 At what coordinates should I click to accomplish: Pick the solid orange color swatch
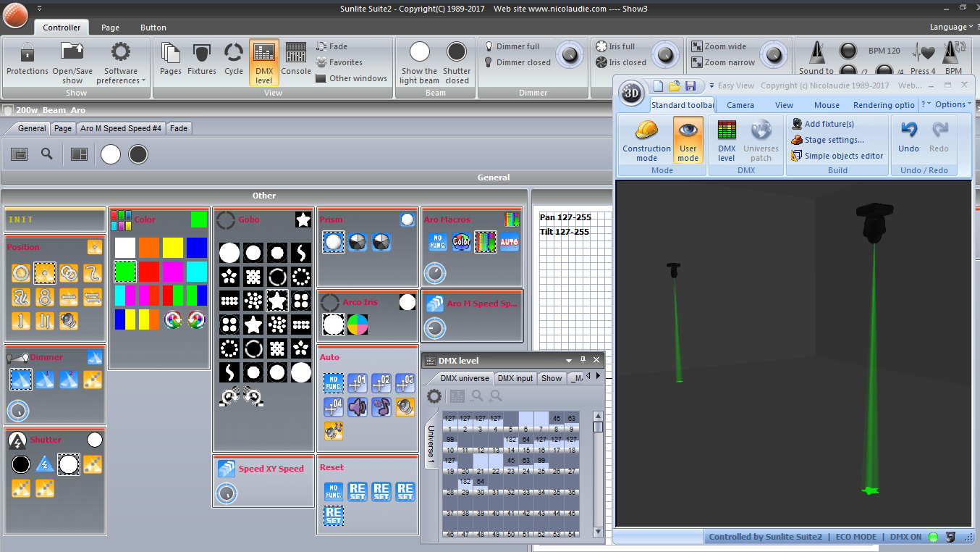[148, 248]
